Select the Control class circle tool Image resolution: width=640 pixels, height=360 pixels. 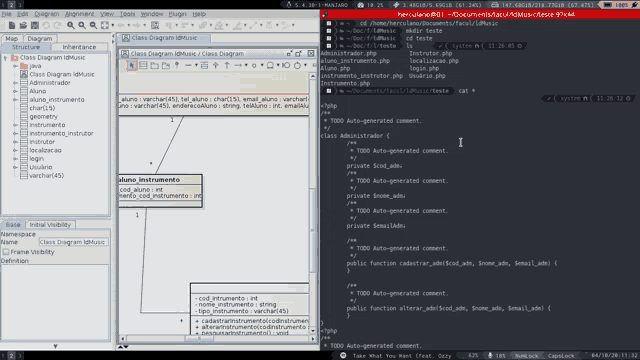(297, 65)
